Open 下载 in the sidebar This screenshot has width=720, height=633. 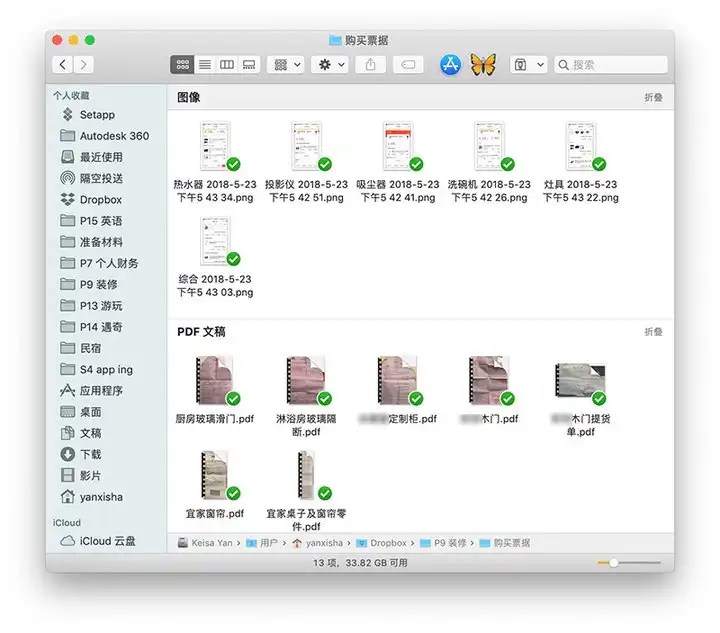pyautogui.click(x=81, y=454)
